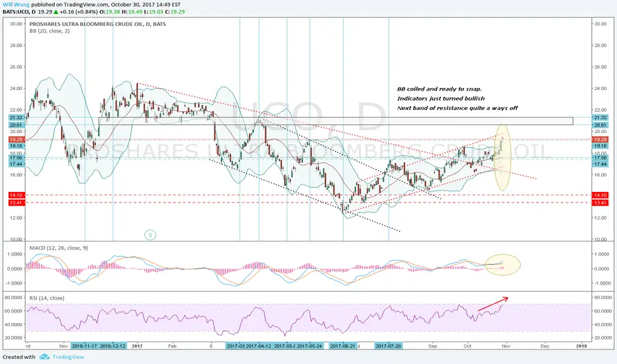This screenshot has width=617, height=364.
Task: Click the 2017-04-12 date marker label
Action: point(259,346)
